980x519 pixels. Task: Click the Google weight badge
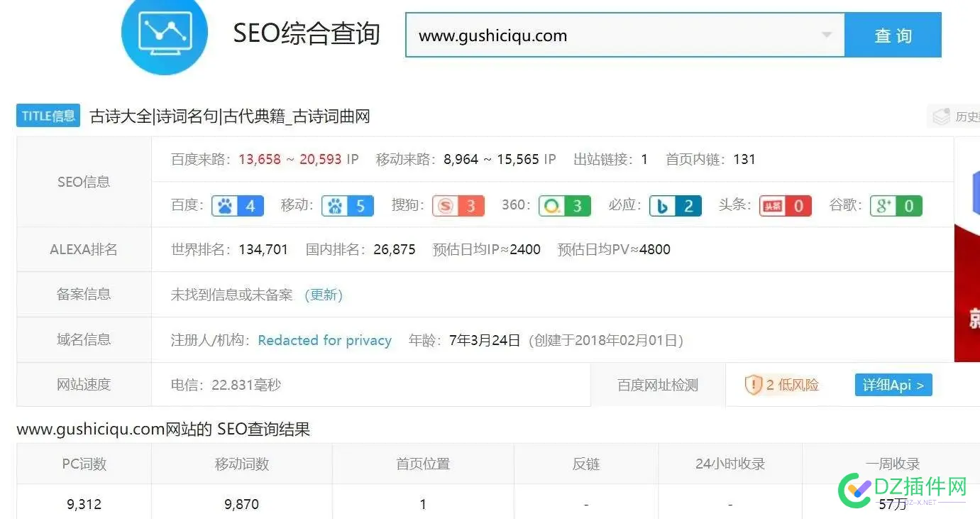(x=896, y=206)
